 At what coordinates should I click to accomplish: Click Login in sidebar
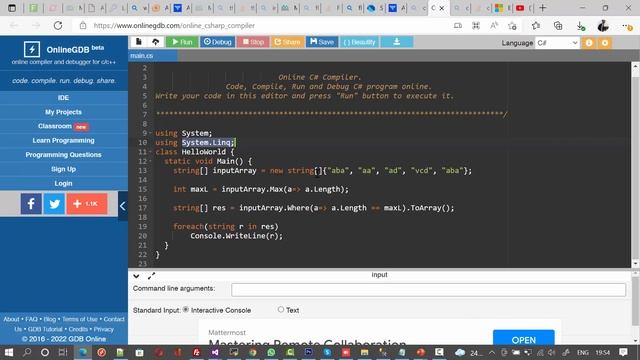coord(63,183)
